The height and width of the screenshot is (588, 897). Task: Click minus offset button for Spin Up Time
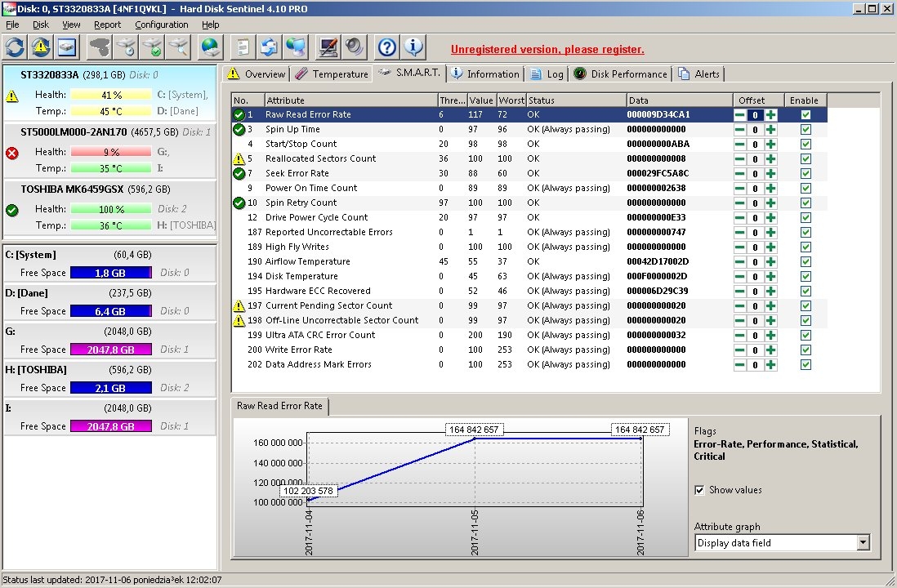[739, 129]
